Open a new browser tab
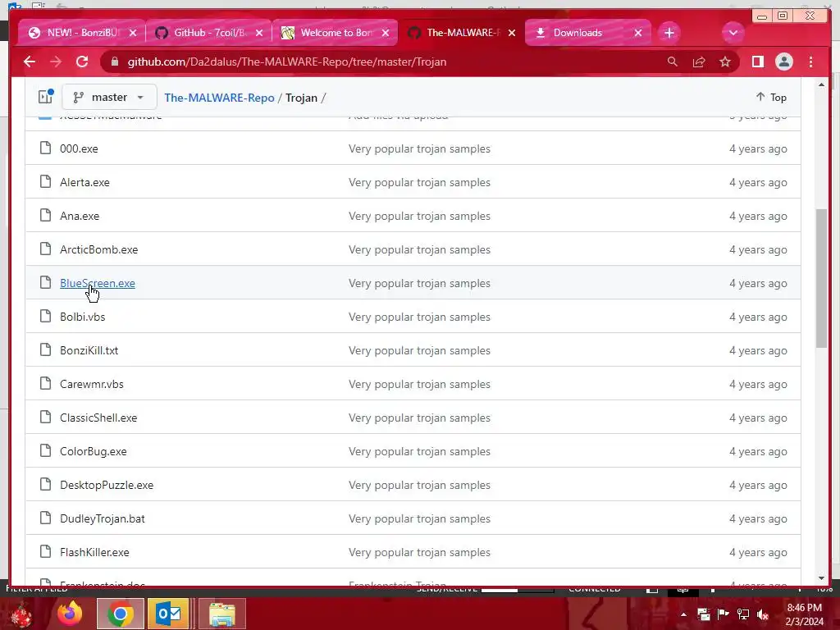The image size is (840, 630). pos(669,33)
